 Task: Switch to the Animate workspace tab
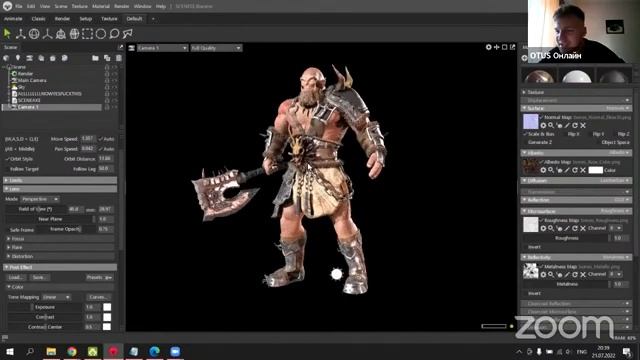tap(13, 19)
